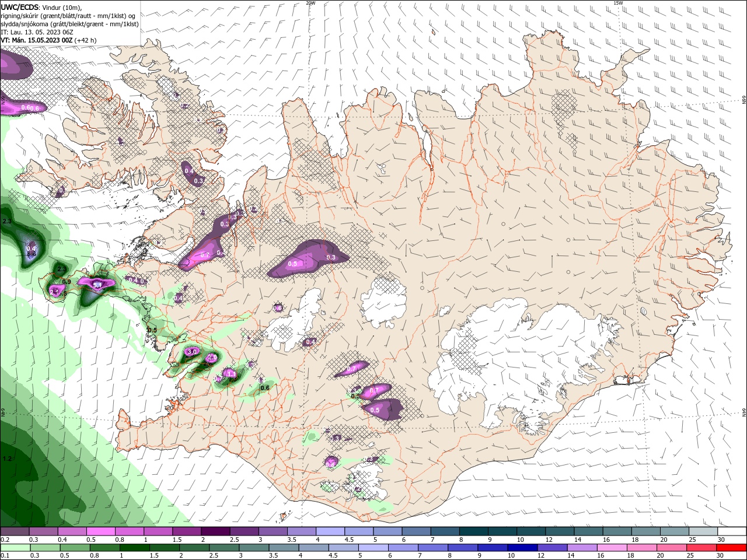Click the '1.2' value in the southwest ocean
Image resolution: width=747 pixels, height=560 pixels.
pos(7,459)
